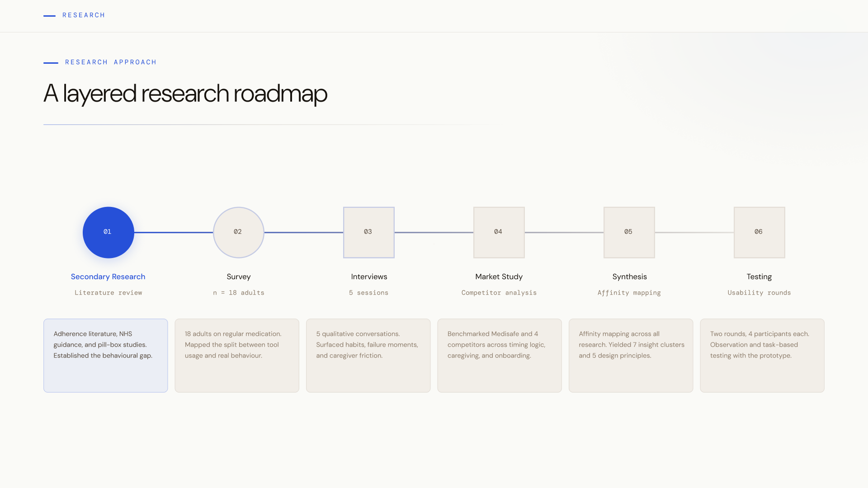Click the 02 Survey step circle

coord(238,232)
